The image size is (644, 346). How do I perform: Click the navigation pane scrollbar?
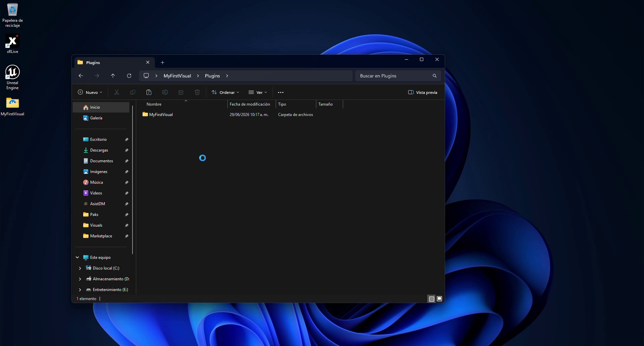tap(132, 179)
